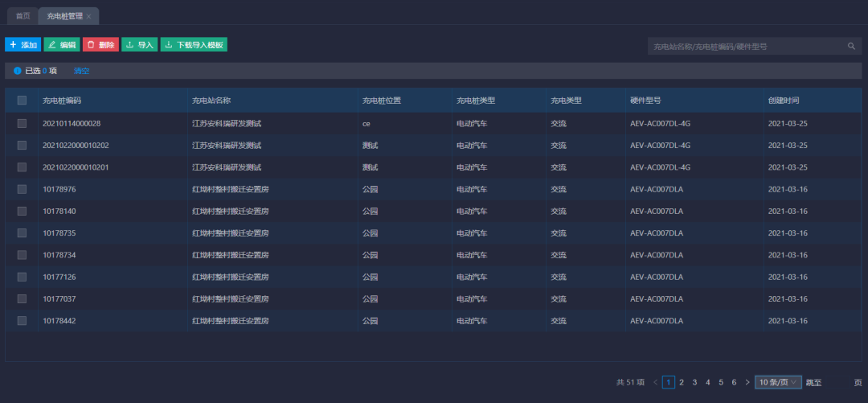Click 下载导入模板 download template button
This screenshot has width=868, height=403.
194,45
